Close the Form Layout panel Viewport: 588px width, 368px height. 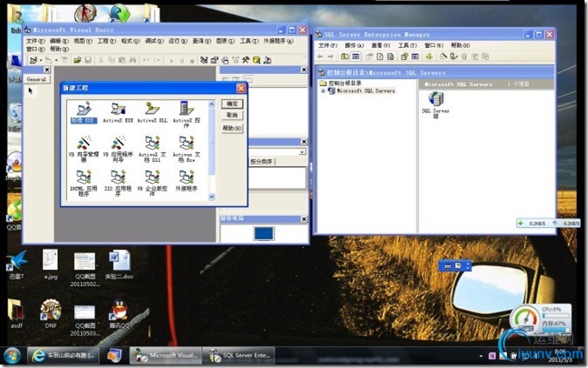(304, 219)
